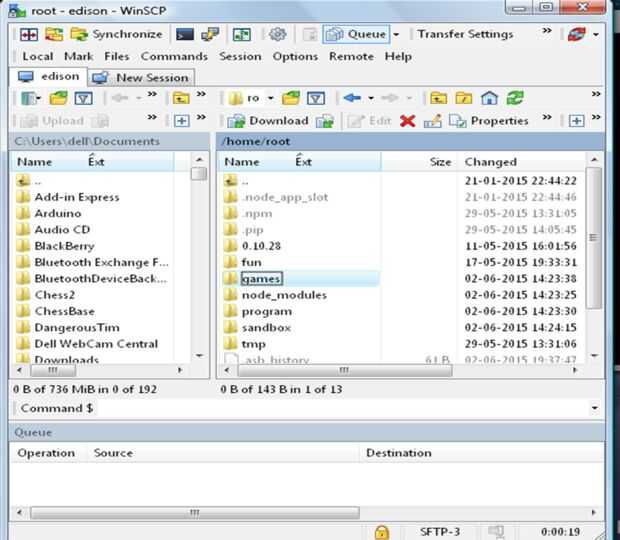The image size is (620, 540).
Task: Open remote directory dropdown showing ro
Action: click(x=251, y=98)
